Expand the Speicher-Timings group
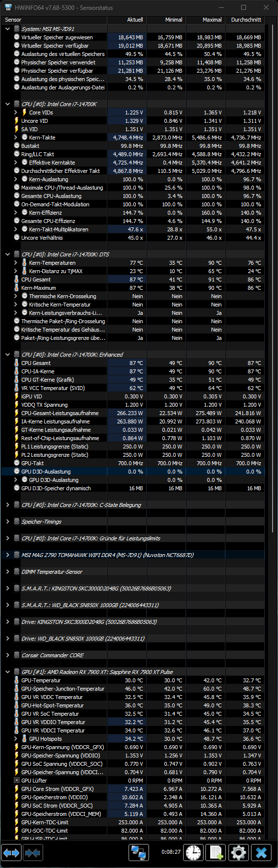The image size is (278, 868). [7, 522]
